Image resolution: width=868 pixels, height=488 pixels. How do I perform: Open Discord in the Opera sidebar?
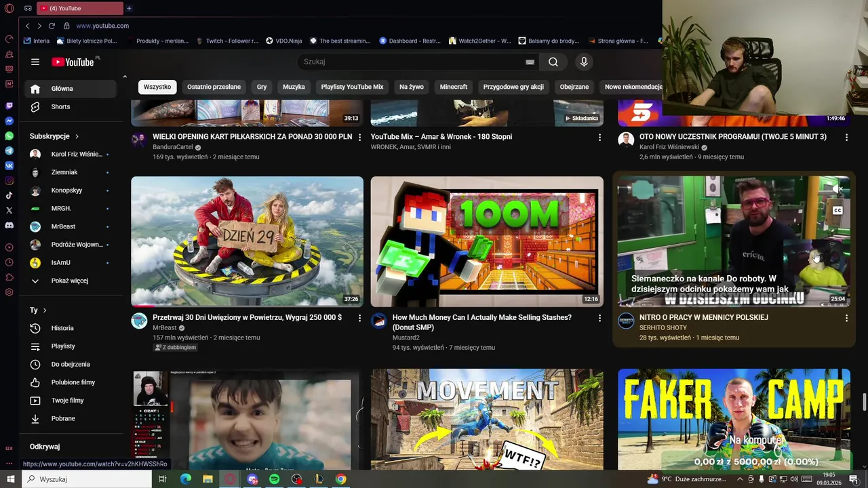(9, 225)
